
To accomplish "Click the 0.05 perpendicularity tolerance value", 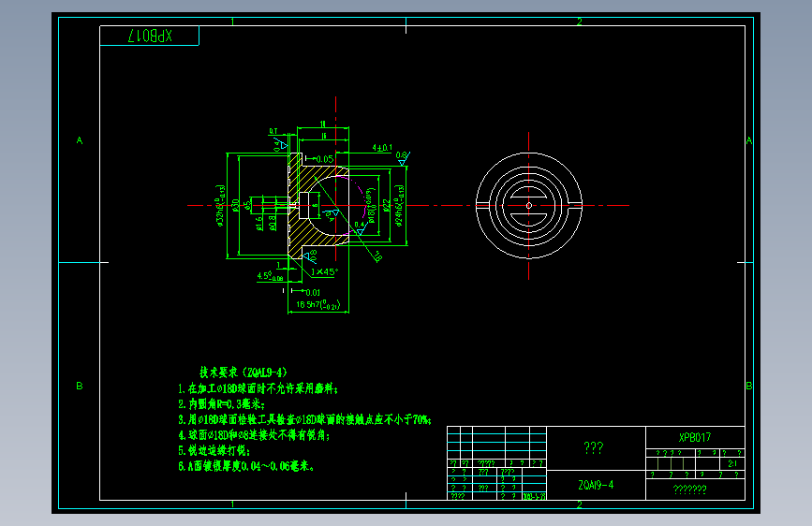I will point(325,159).
